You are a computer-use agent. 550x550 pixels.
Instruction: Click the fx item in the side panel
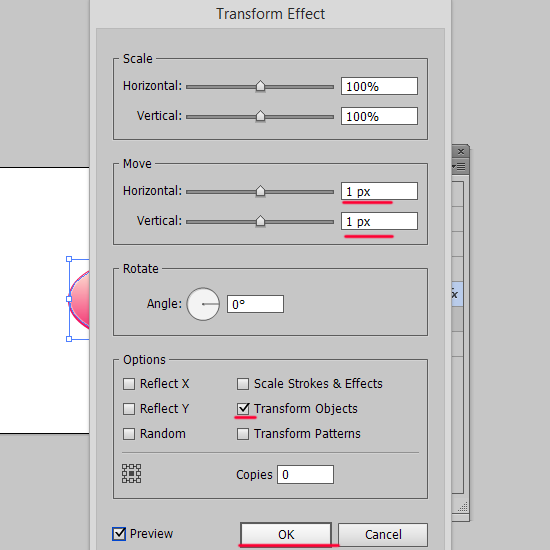(x=457, y=294)
